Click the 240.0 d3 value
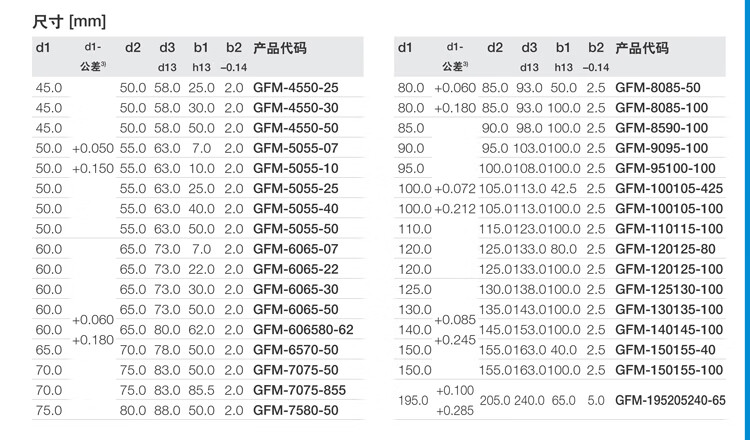This screenshot has height=440, width=750. [529, 400]
